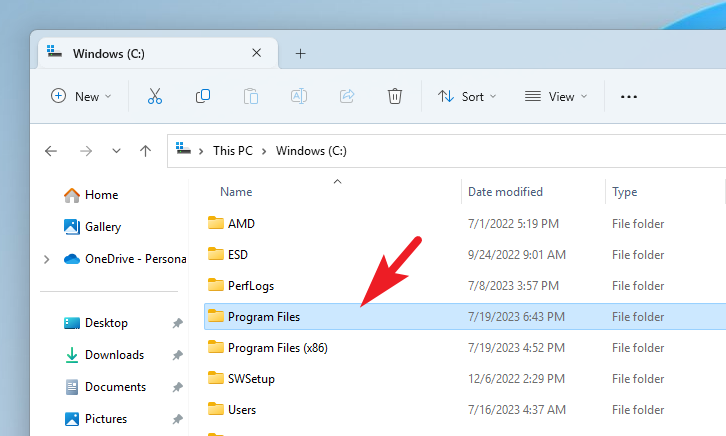Screen dimensions: 726x436
Task: Close the Windows (C:) tab
Action: click(257, 53)
